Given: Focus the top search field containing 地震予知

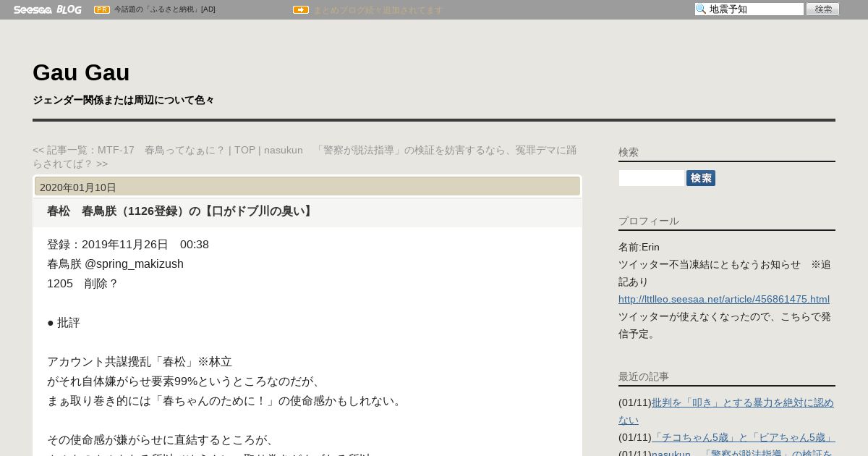Looking at the screenshot, I should click(x=749, y=9).
